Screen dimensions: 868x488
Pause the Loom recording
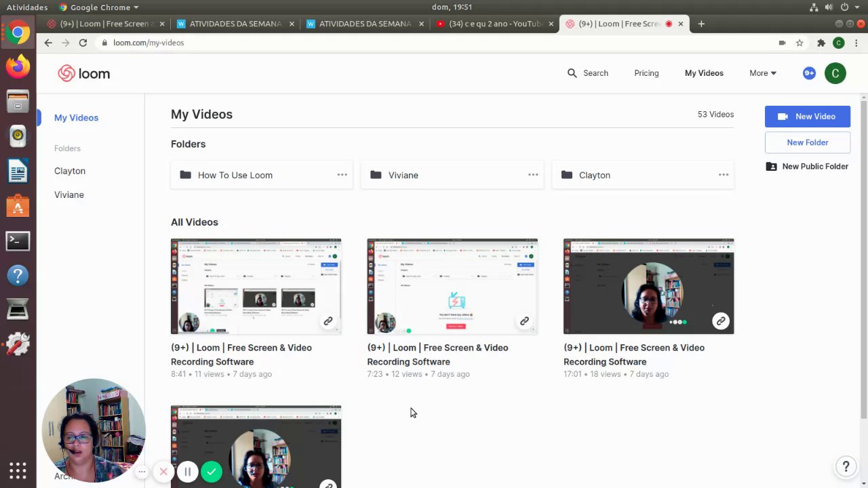188,472
